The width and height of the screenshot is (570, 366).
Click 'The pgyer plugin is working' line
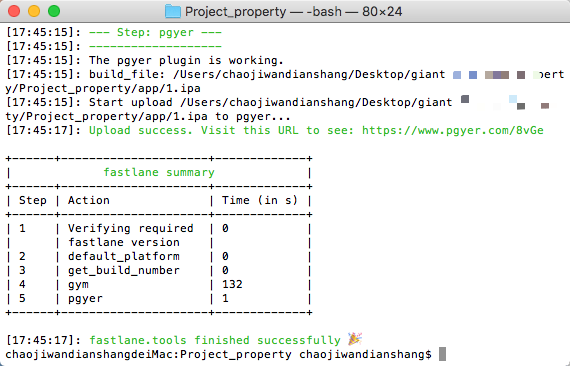point(186,60)
